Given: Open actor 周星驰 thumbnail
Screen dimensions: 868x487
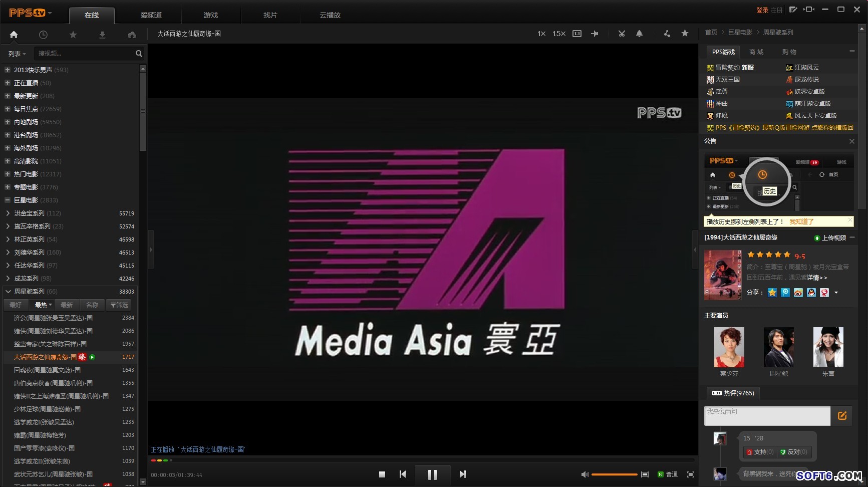Looking at the screenshot, I should [779, 347].
